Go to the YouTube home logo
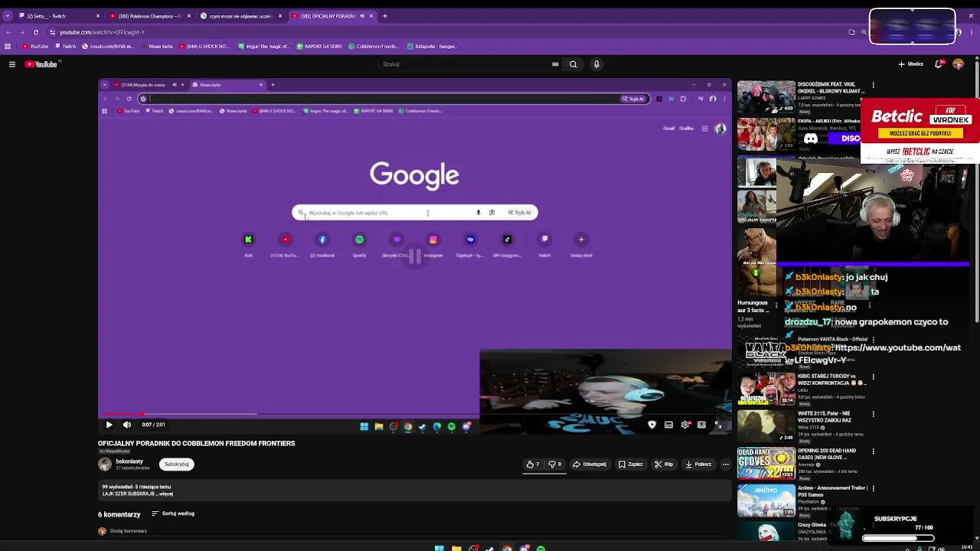The image size is (980, 551). click(41, 64)
